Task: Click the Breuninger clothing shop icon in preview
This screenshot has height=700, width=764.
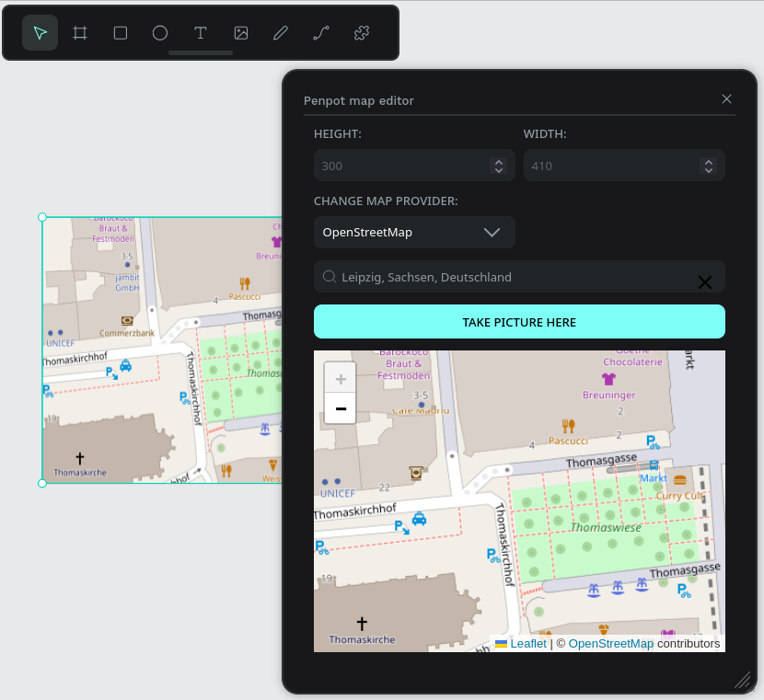Action: [608, 379]
